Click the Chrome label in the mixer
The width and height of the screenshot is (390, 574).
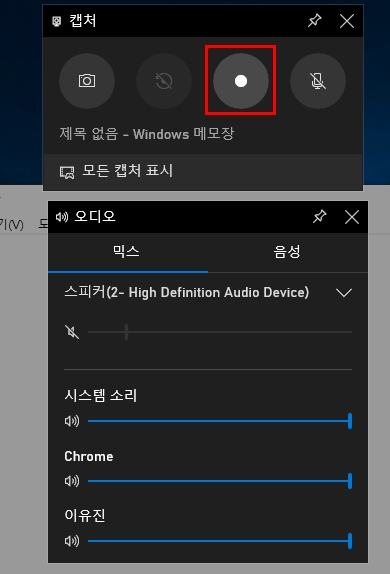click(x=89, y=456)
